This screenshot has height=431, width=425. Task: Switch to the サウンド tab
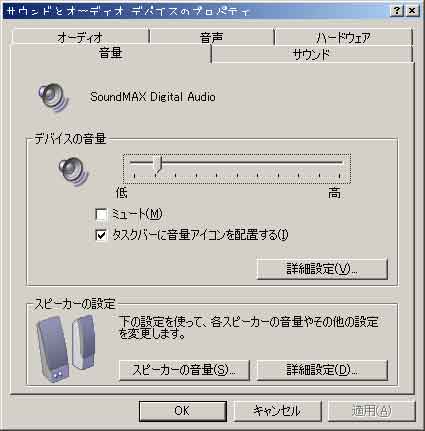tap(312, 54)
